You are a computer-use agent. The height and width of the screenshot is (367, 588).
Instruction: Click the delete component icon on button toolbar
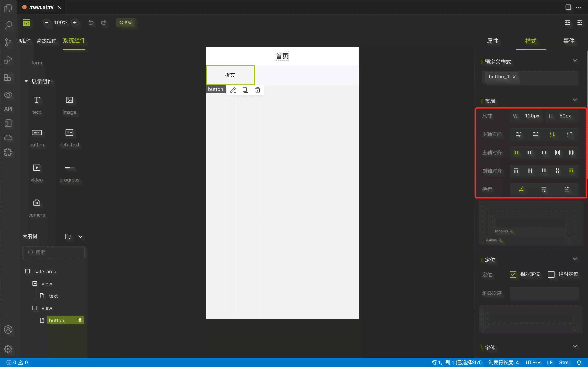[x=257, y=90]
